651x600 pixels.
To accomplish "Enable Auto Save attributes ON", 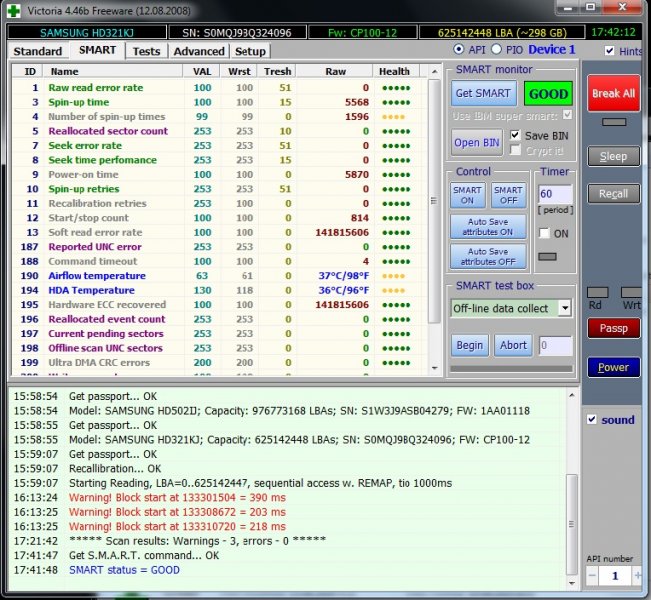I will [x=488, y=227].
